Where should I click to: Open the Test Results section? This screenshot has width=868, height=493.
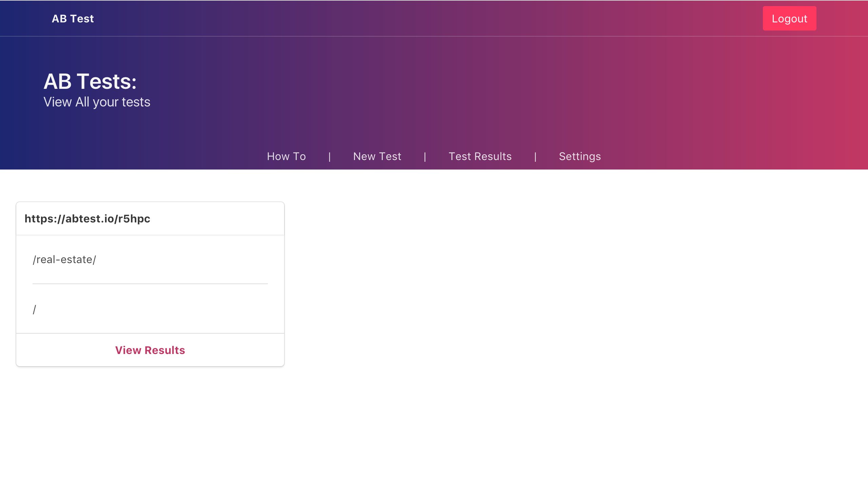[x=480, y=156]
